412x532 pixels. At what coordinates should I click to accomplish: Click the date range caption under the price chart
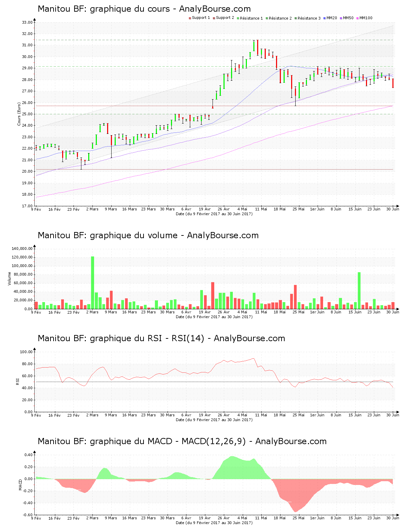pyautogui.click(x=214, y=214)
